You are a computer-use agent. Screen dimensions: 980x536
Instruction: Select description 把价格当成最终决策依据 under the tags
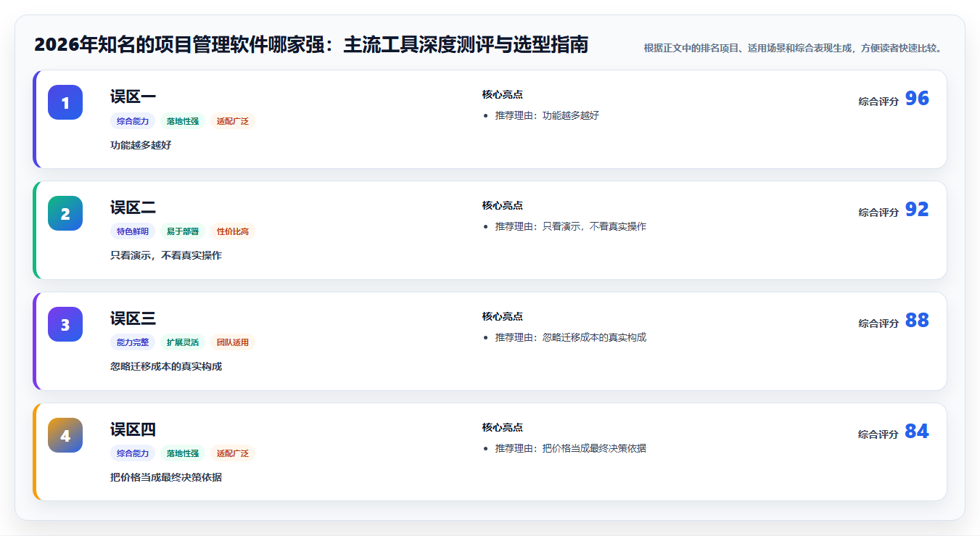pos(166,478)
